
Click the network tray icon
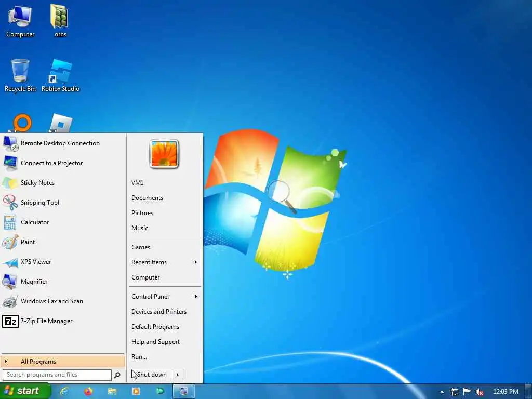pyautogui.click(x=455, y=392)
